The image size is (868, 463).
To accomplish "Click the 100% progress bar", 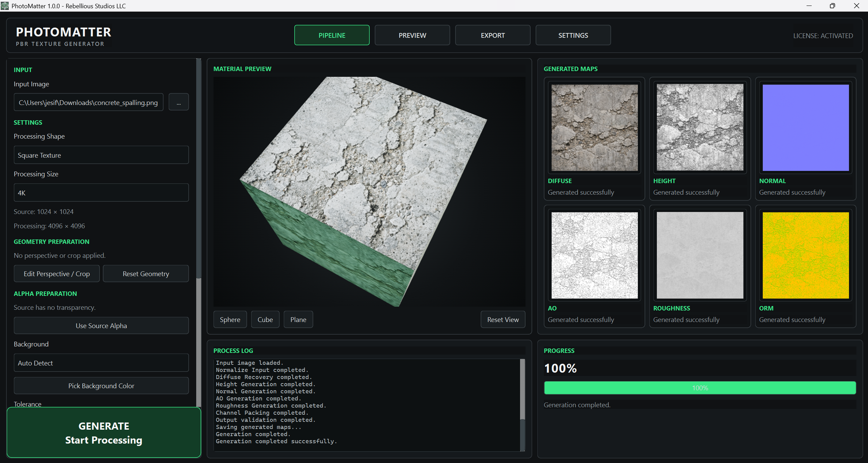I will 700,388.
